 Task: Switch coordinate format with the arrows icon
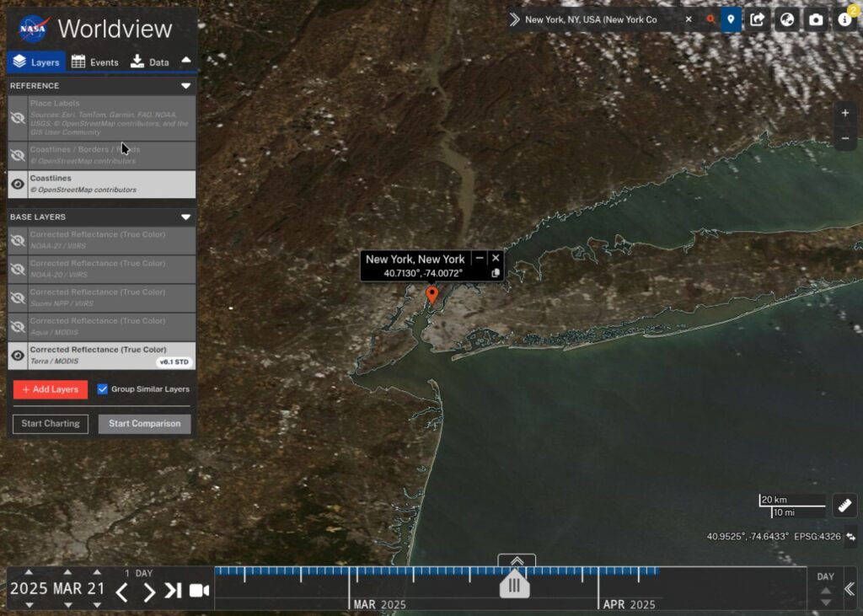tap(851, 536)
